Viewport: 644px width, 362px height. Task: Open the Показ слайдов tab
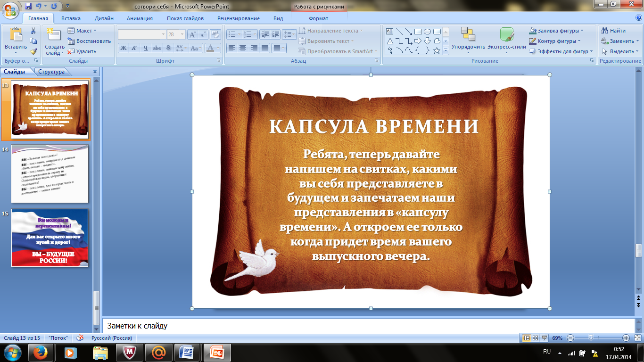185,18
